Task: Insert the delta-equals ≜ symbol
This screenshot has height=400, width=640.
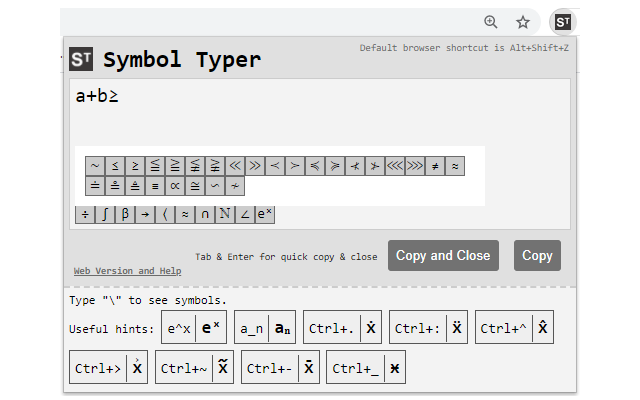Action: [x=135, y=186]
